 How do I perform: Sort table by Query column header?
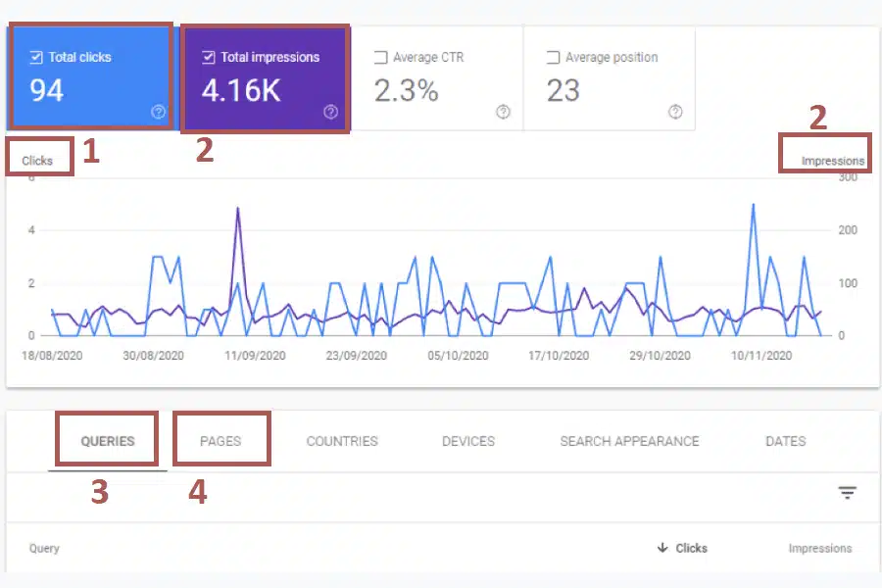point(44,549)
